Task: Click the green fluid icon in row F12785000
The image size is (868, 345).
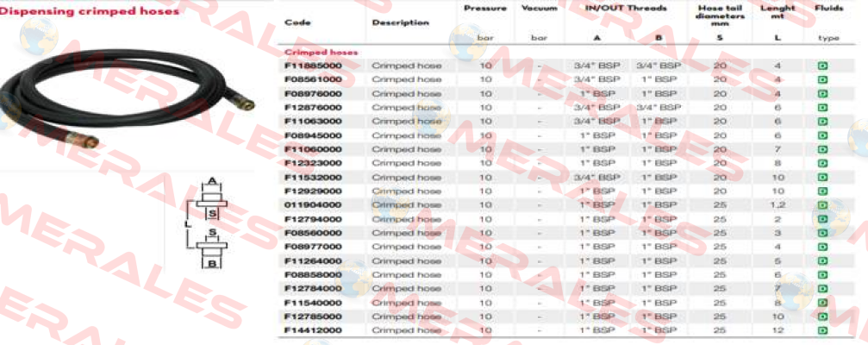Action: tap(822, 317)
